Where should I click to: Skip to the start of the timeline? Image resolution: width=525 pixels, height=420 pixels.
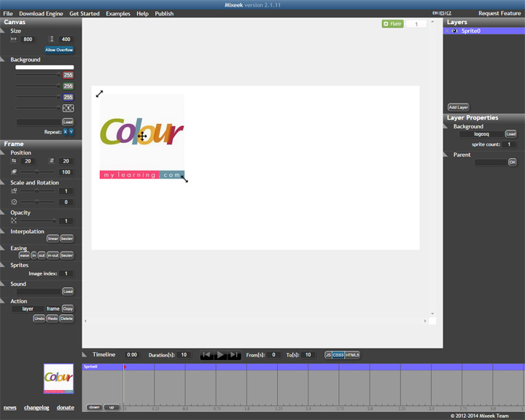click(x=207, y=354)
